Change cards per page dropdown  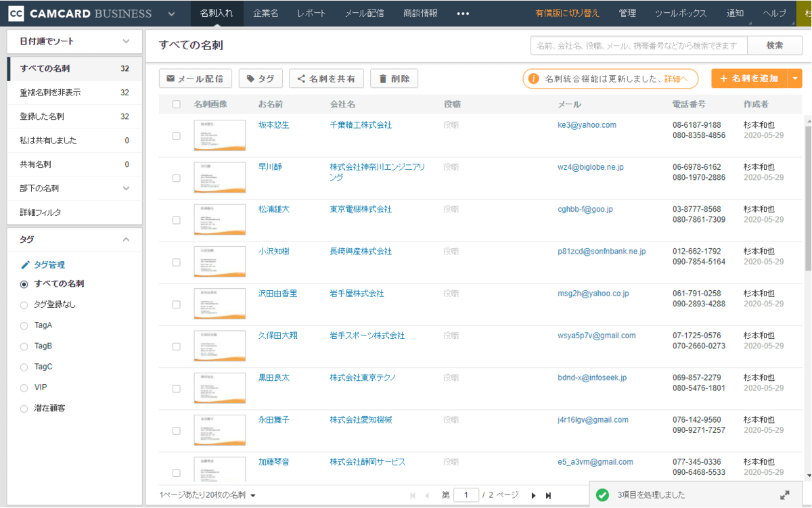tap(208, 495)
